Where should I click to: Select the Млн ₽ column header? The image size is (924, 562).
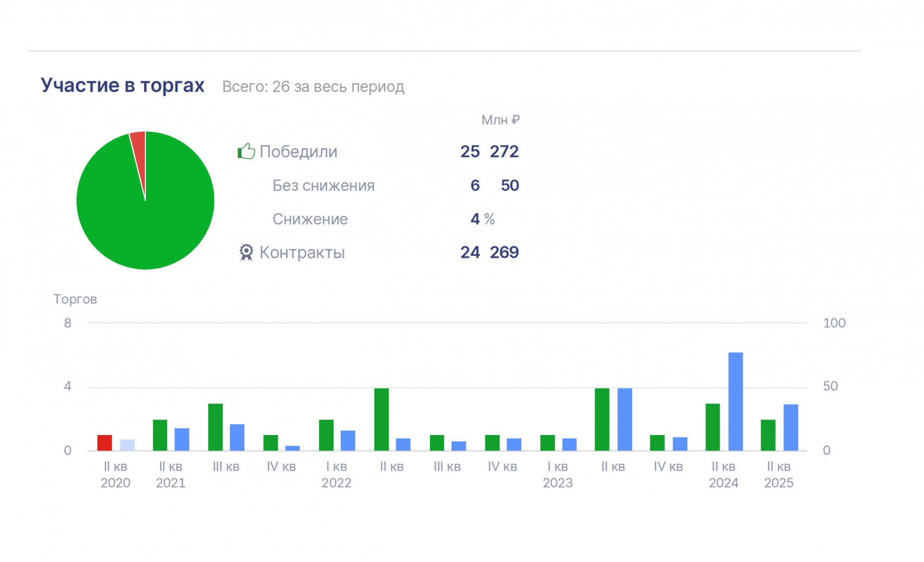pyautogui.click(x=500, y=120)
